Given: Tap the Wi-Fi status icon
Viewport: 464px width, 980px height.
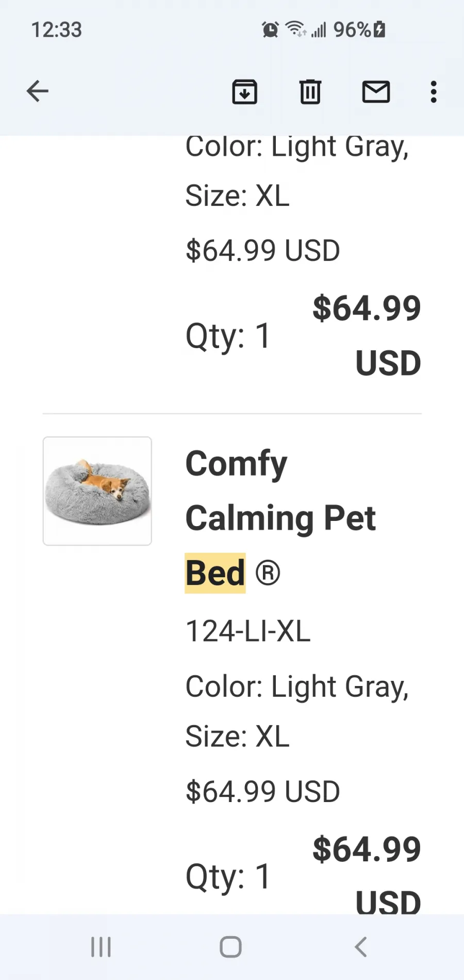Looking at the screenshot, I should pos(296,29).
